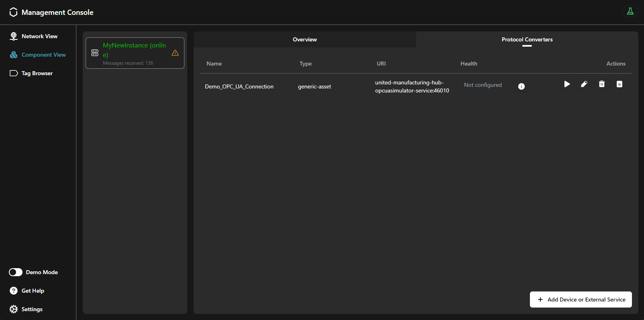Click the clipboard logs icon in Actions
The image size is (644, 320).
[619, 84]
